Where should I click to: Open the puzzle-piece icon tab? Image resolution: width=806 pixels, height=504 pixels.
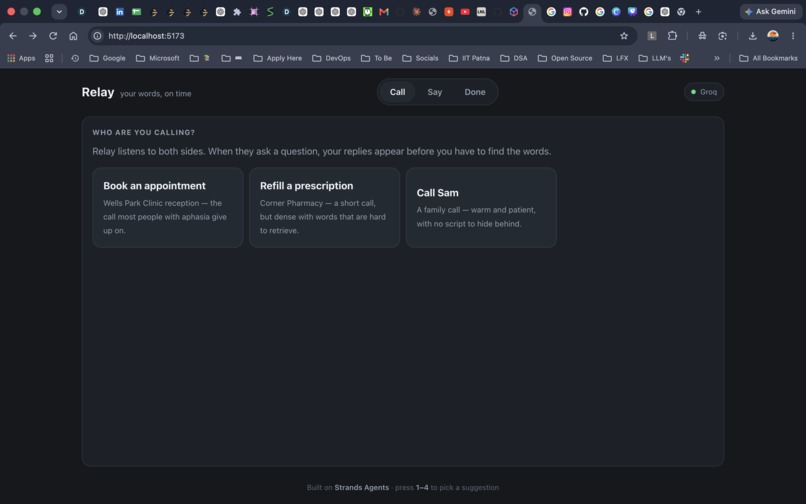(x=237, y=12)
